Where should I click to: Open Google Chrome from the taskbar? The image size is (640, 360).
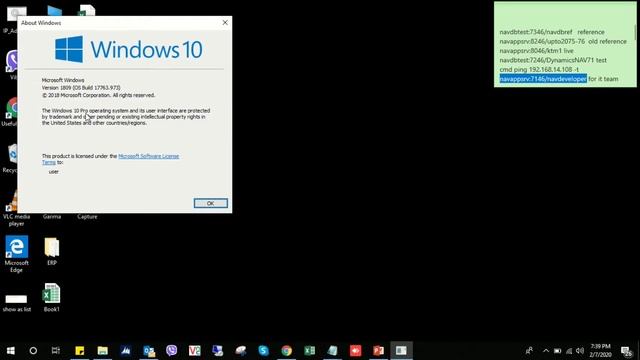[287, 351]
